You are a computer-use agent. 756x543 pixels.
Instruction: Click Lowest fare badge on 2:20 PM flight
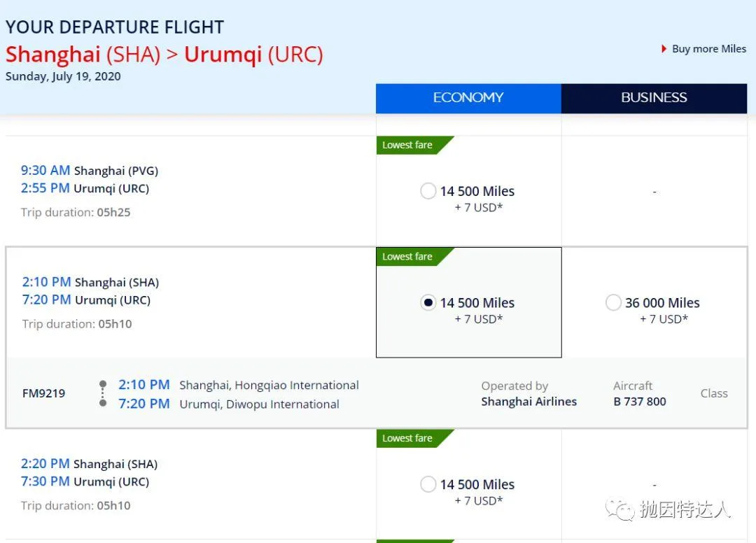coord(407,439)
